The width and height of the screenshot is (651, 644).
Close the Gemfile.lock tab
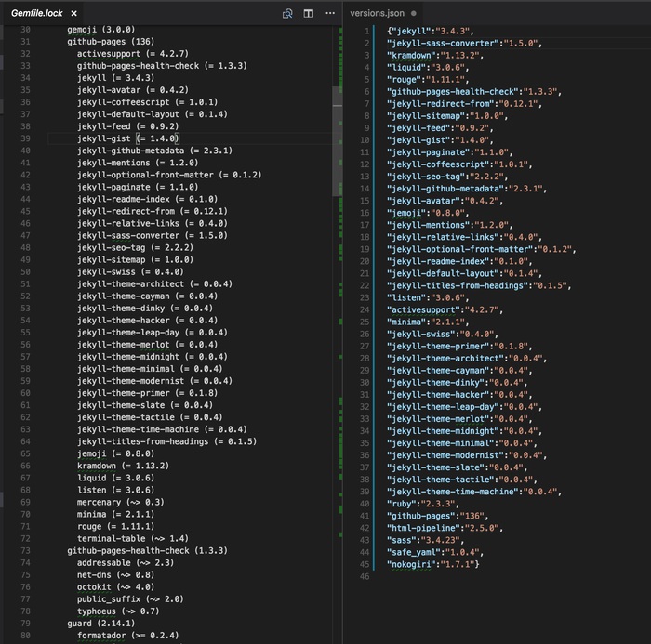[73, 13]
